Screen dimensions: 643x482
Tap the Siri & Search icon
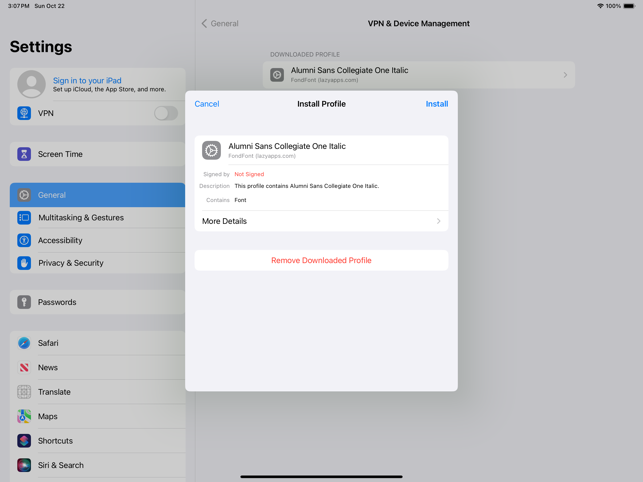point(24,465)
